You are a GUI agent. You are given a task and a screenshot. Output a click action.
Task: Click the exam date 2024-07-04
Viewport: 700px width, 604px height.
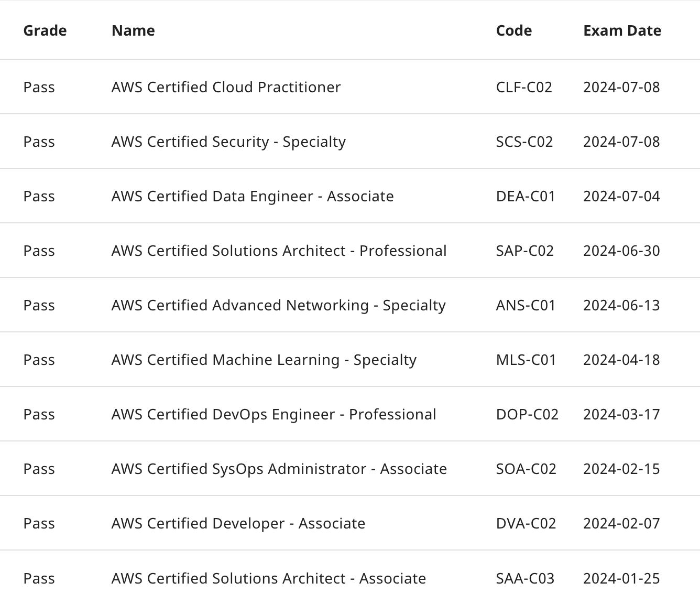pos(622,196)
